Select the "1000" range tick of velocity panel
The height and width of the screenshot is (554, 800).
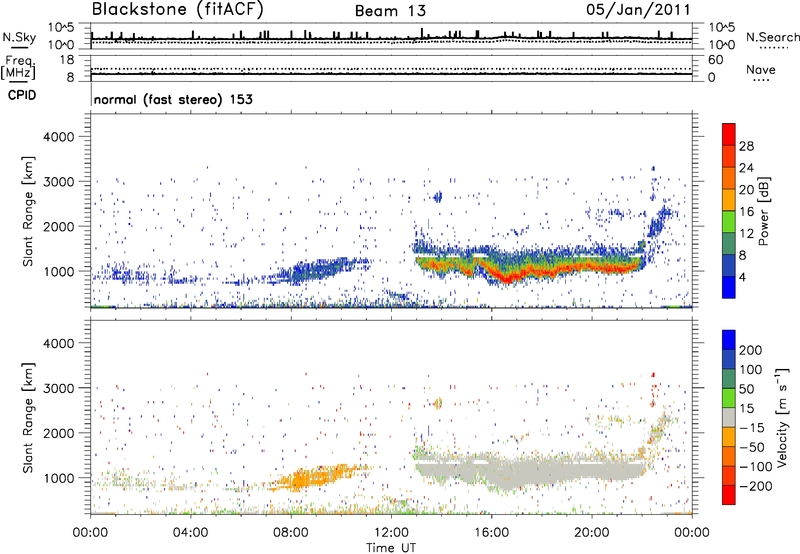coord(59,478)
